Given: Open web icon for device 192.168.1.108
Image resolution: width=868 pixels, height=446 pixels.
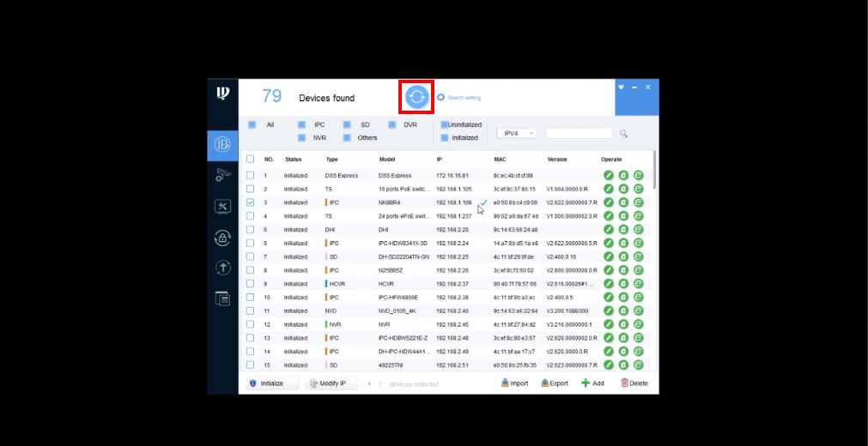Looking at the screenshot, I should coord(638,202).
